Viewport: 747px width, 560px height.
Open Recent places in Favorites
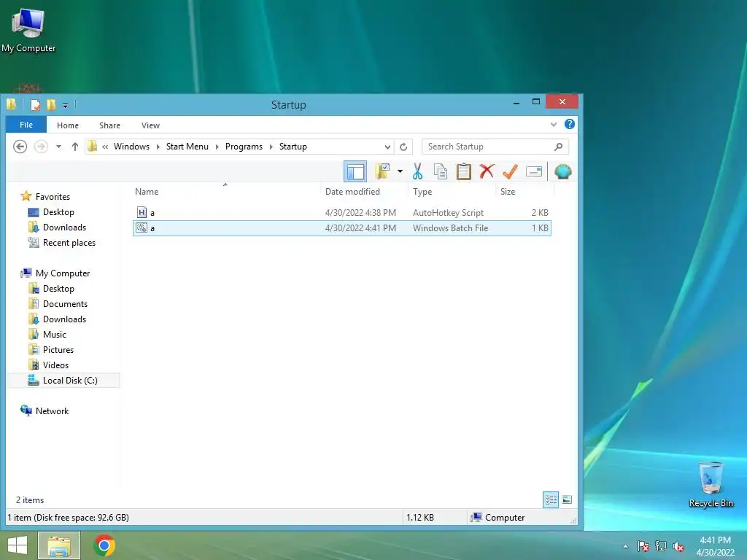tap(62, 242)
